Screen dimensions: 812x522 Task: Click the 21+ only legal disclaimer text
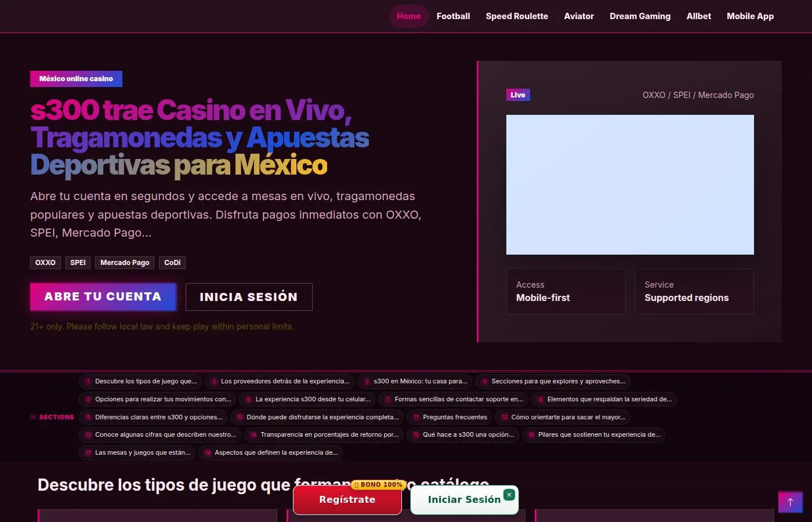[162, 327]
